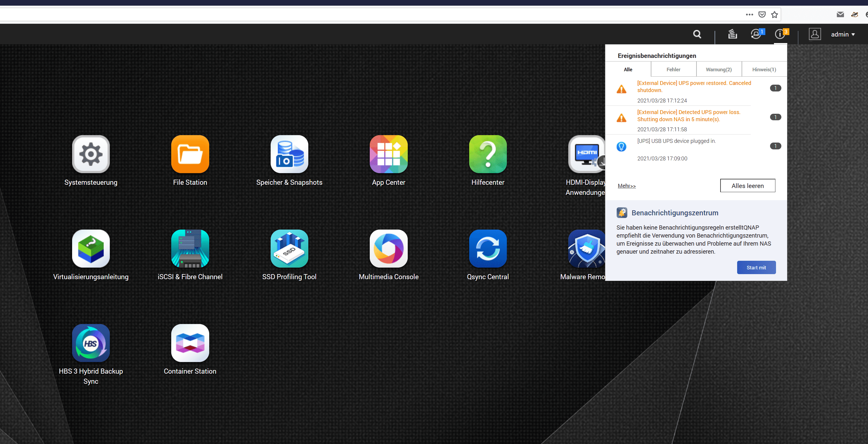The height and width of the screenshot is (444, 868).
Task: Open the admin user dropdown menu
Action: [843, 34]
